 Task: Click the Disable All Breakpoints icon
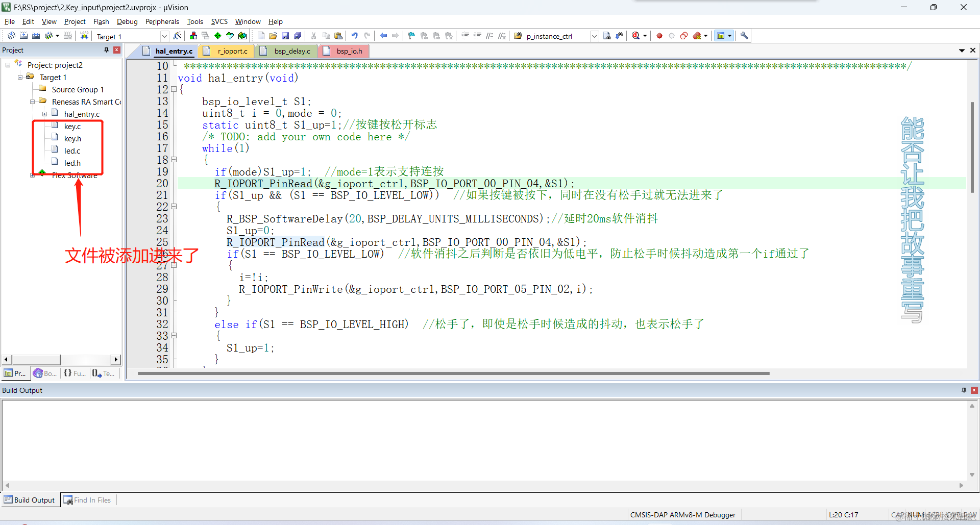coord(684,36)
